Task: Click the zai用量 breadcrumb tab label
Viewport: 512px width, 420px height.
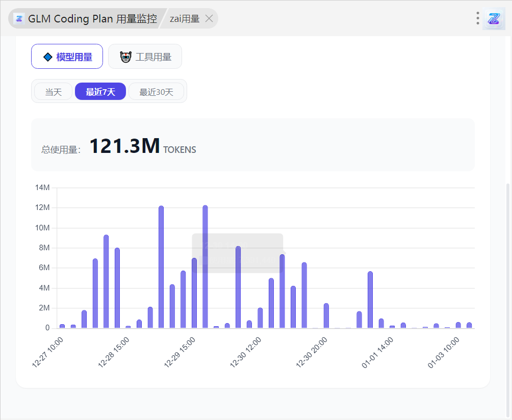Action: 184,19
